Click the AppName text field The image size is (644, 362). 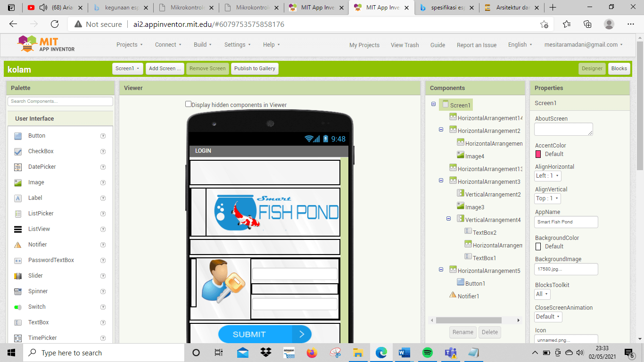click(x=566, y=222)
